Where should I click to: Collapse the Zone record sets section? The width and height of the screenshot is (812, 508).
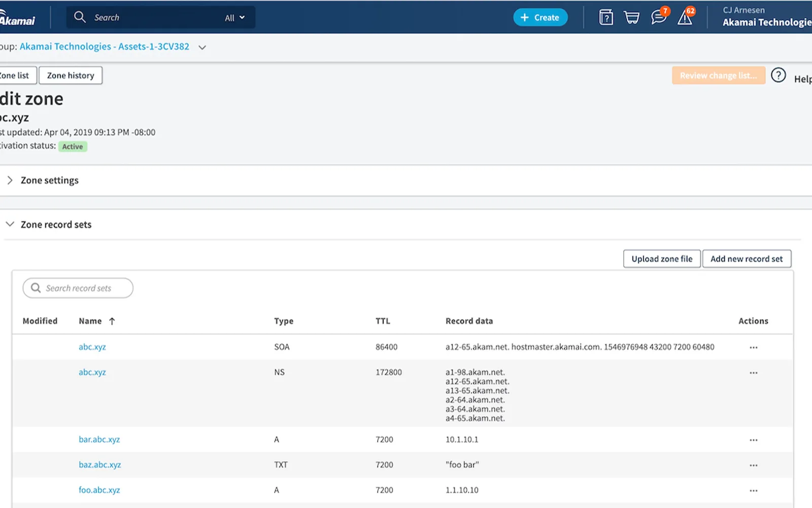click(10, 224)
